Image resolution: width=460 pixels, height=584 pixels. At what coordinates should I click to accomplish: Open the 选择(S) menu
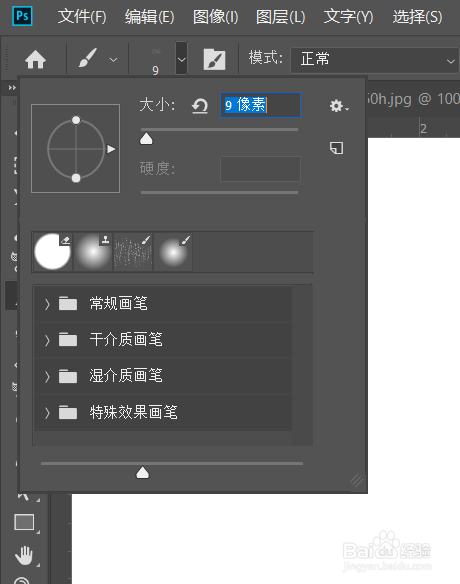pos(418,17)
